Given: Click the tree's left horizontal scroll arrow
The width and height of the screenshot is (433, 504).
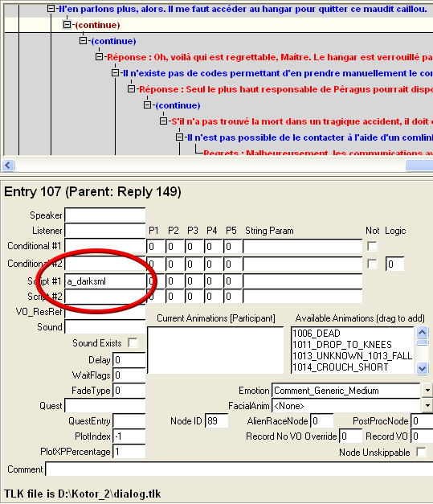Looking at the screenshot, I should coord(8,166).
